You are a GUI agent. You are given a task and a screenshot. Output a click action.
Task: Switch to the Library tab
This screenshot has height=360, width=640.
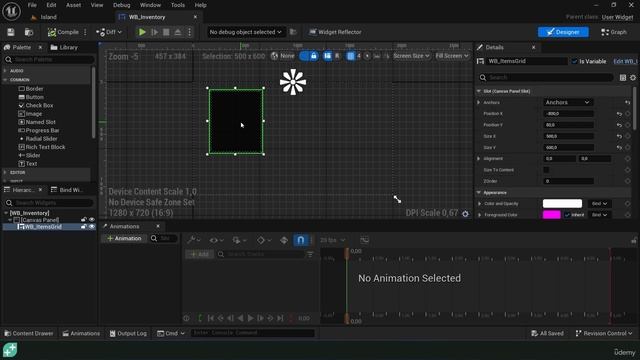pos(64,47)
